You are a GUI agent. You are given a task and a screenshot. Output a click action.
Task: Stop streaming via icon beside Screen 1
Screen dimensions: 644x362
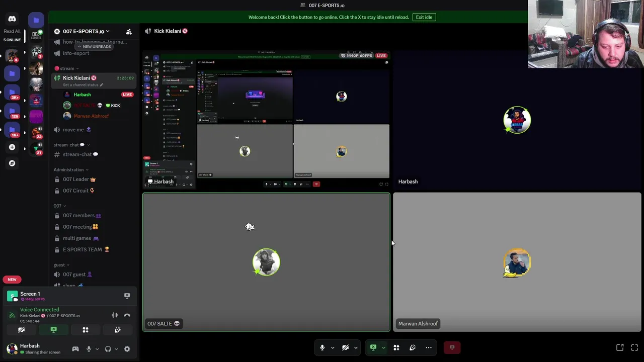pyautogui.click(x=127, y=296)
